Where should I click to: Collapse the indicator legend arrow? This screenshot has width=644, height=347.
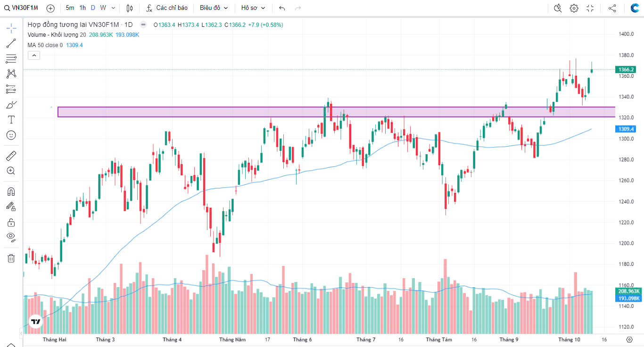click(x=34, y=56)
